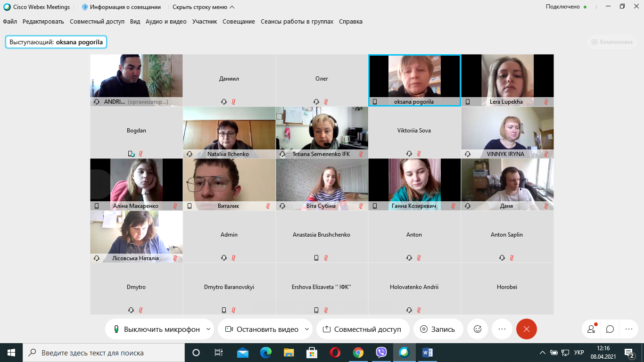Select Даня video tile

point(507,184)
